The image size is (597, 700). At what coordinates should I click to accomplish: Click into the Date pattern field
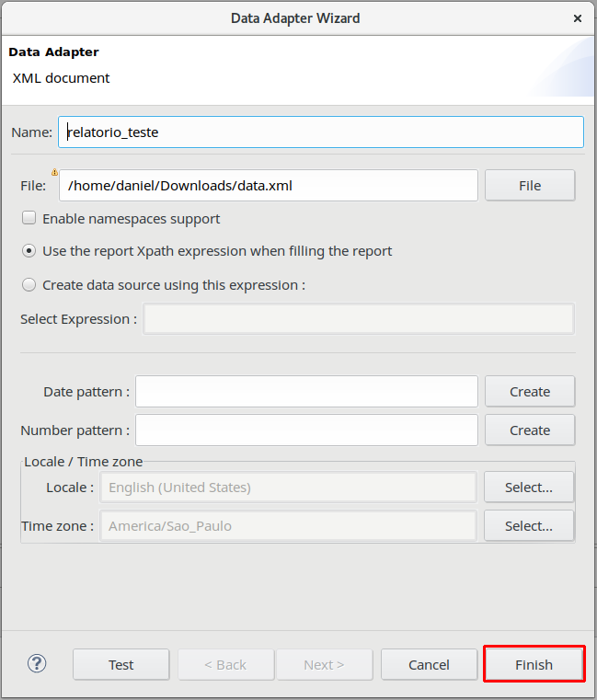pos(306,391)
